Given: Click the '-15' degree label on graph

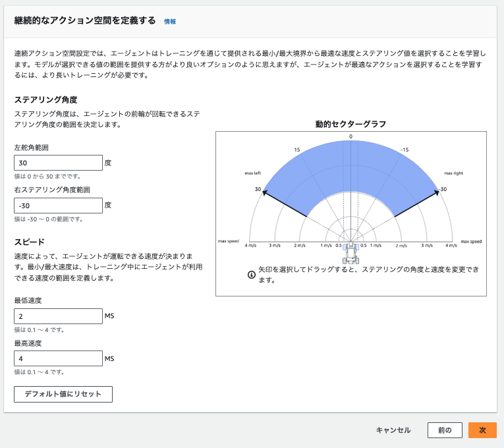Looking at the screenshot, I should (405, 150).
